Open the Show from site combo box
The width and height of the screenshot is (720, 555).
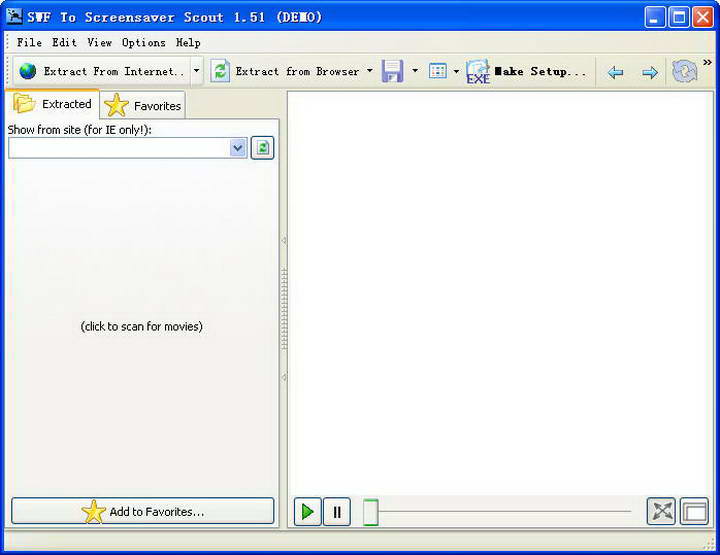coord(128,148)
